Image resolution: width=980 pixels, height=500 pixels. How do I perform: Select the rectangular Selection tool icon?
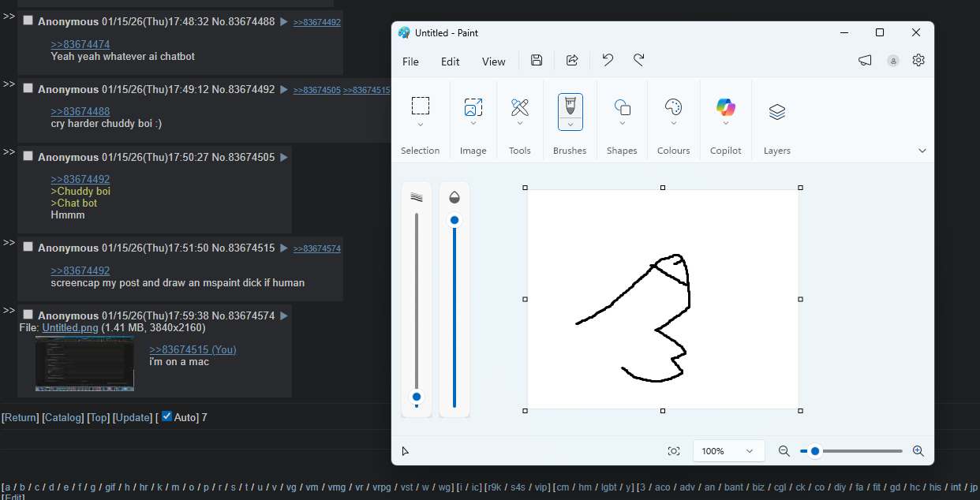click(x=421, y=106)
